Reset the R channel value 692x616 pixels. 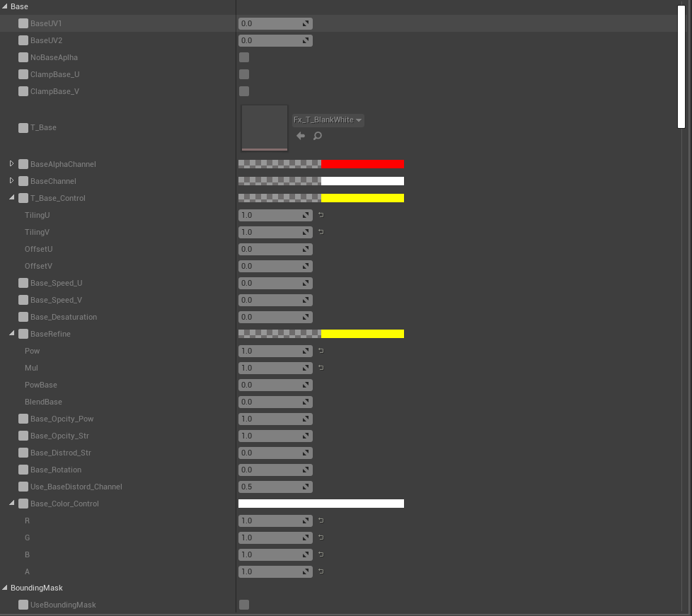coord(321,521)
